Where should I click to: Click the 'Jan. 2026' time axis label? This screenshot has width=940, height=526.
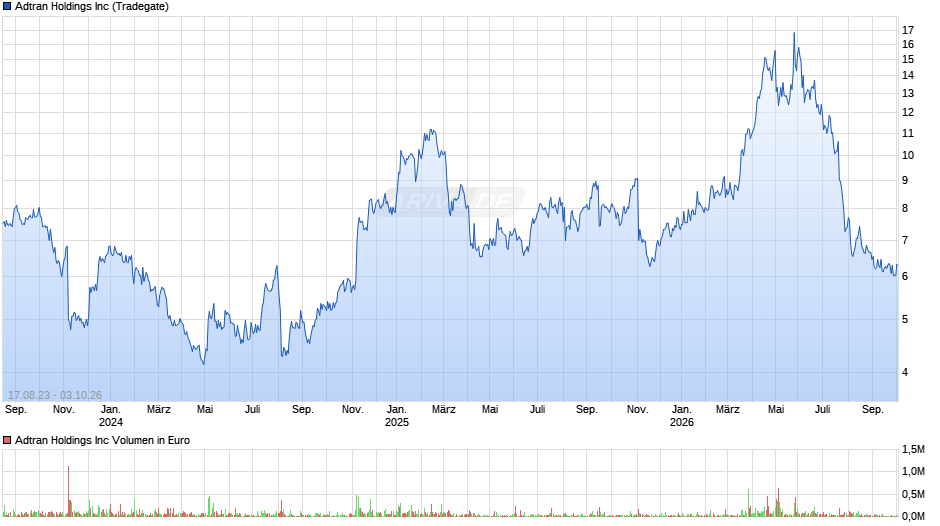[682, 416]
